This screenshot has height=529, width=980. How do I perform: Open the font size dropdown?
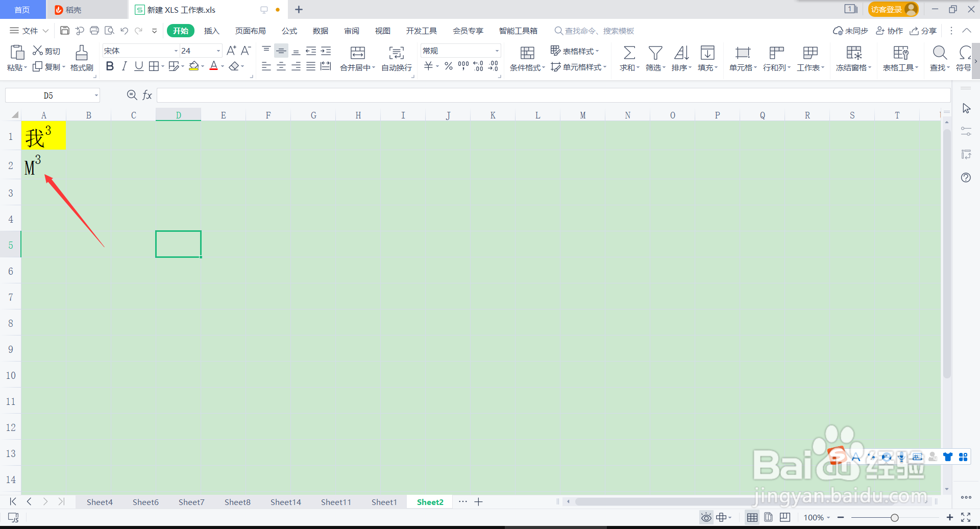pyautogui.click(x=218, y=51)
